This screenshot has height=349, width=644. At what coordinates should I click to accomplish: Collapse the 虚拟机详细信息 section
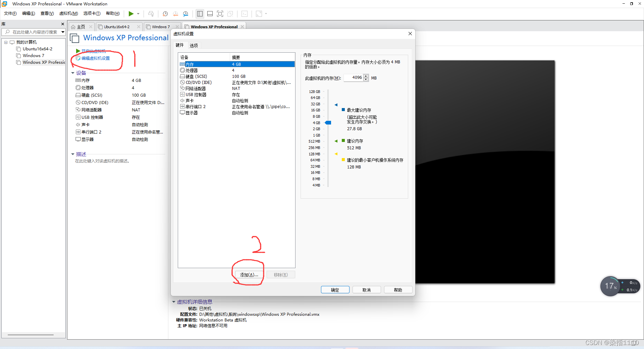(x=174, y=302)
